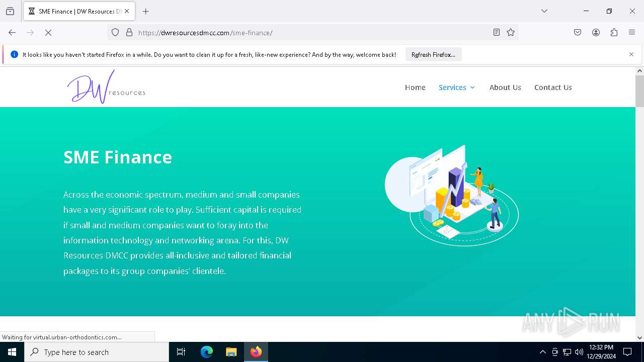Open the tracking protection shield icon
Image resolution: width=644 pixels, height=362 pixels.
pos(115,33)
